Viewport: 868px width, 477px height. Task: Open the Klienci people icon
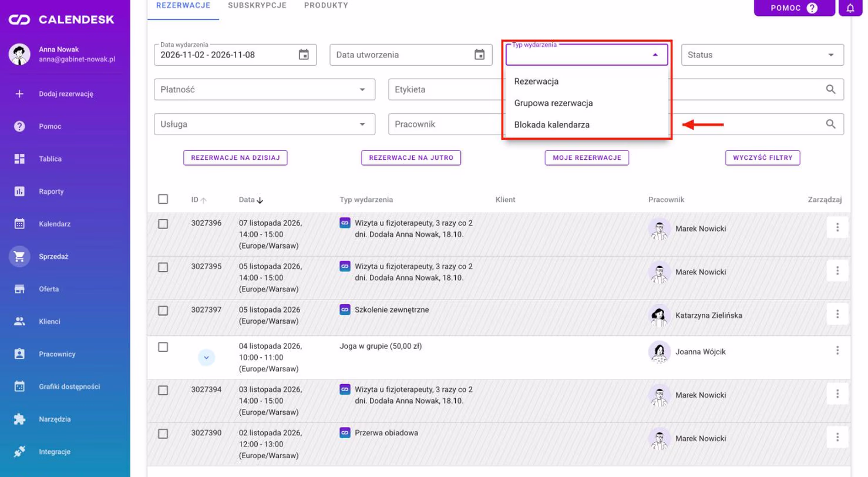tap(19, 321)
